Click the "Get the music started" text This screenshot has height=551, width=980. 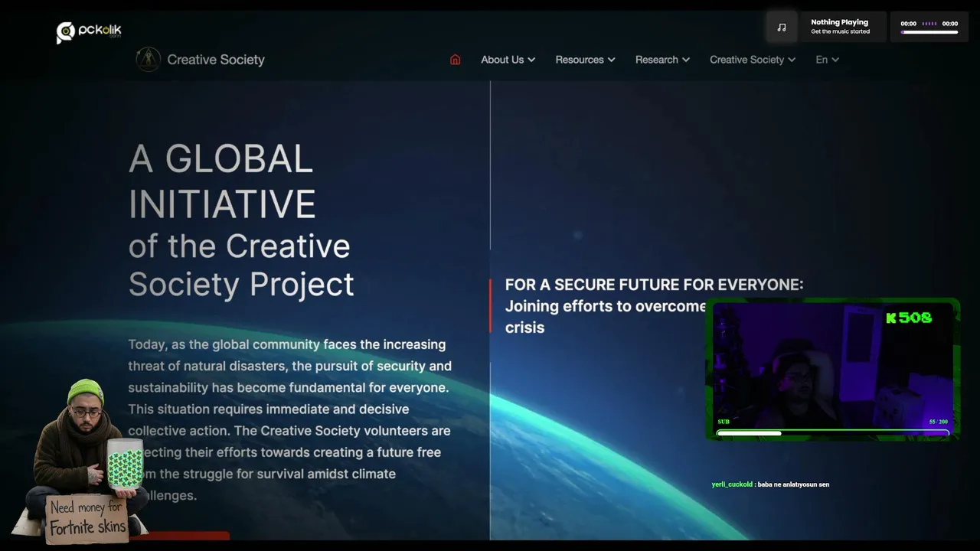point(840,31)
